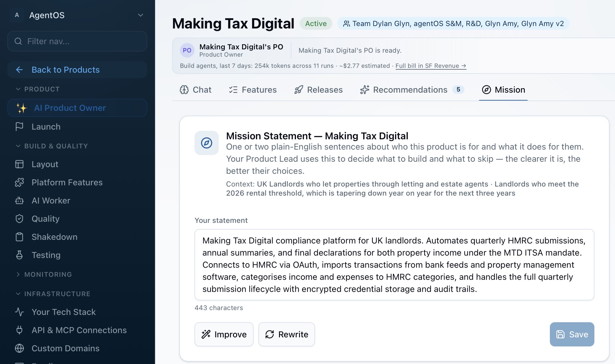The image size is (615, 364).
Task: Click the Quality shield icon
Action: click(x=19, y=219)
